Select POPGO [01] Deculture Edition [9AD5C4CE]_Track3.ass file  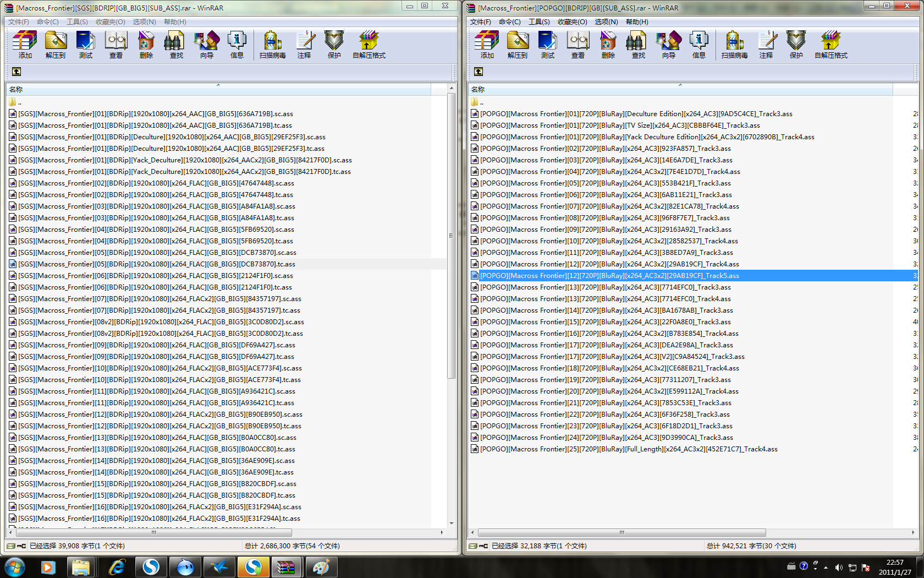(631, 114)
